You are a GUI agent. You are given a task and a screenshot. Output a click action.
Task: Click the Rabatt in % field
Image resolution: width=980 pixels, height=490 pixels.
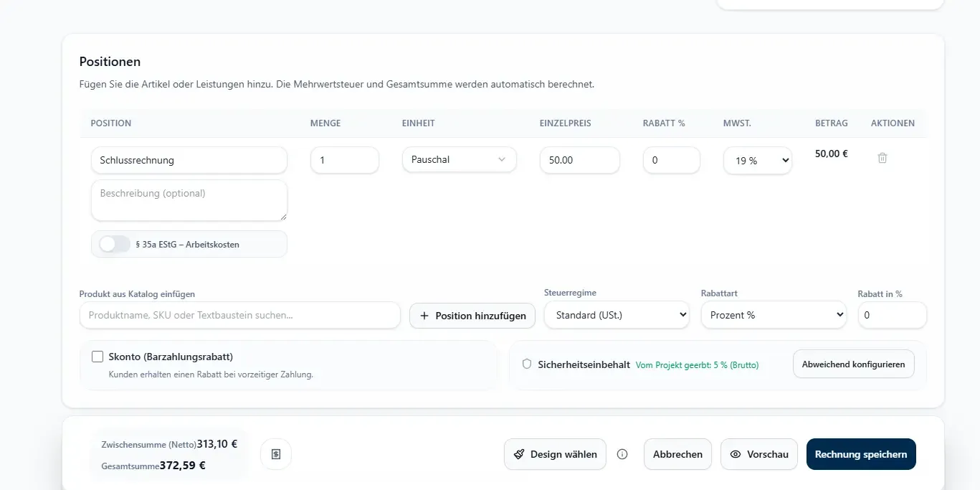coord(893,315)
